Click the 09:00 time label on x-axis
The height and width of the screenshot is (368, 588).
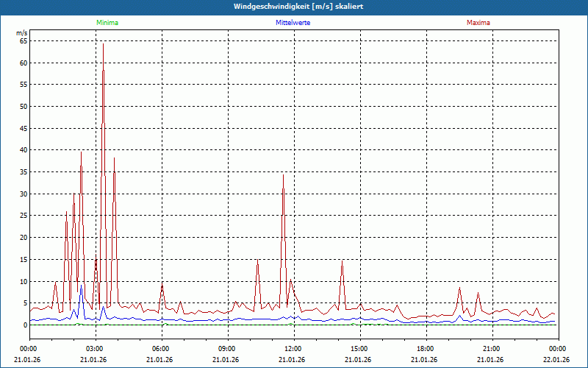(x=226, y=349)
